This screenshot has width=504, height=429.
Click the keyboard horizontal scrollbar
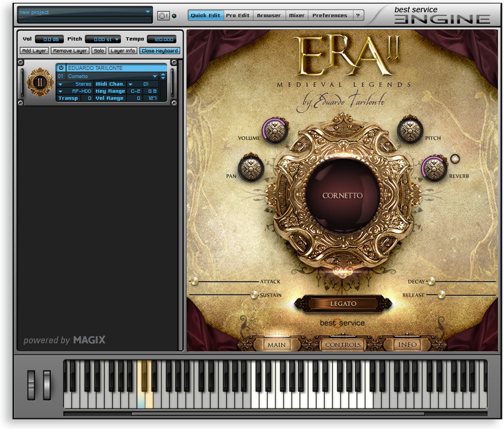[278, 414]
